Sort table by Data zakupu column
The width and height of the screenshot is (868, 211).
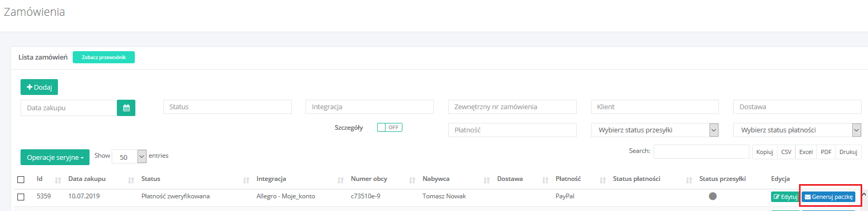(87, 179)
